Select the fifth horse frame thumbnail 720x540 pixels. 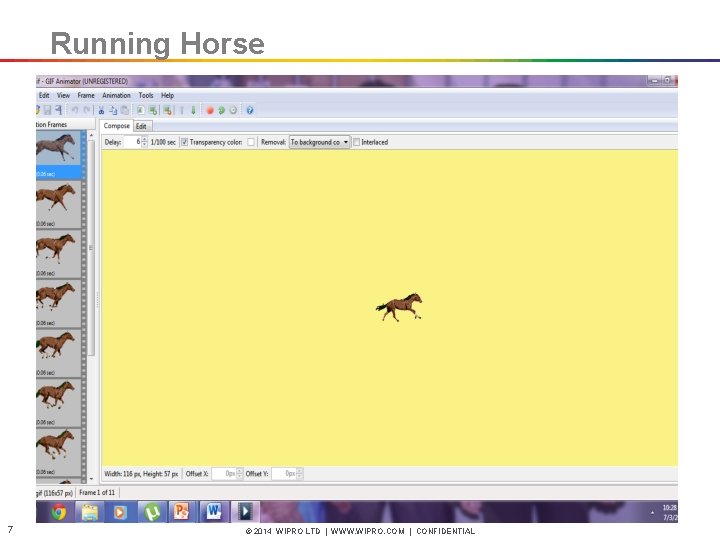click(58, 353)
